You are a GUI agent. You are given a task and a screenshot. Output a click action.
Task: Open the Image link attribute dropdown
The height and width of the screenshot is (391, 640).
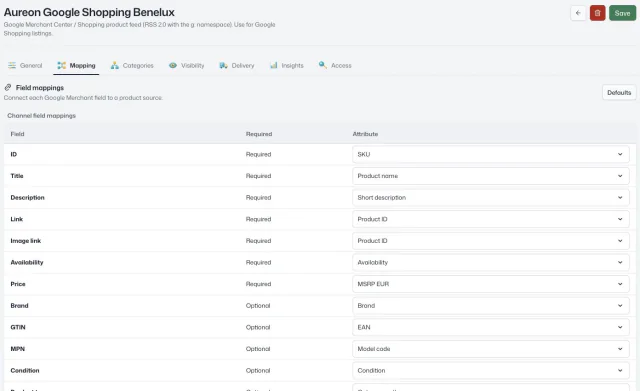(491, 241)
